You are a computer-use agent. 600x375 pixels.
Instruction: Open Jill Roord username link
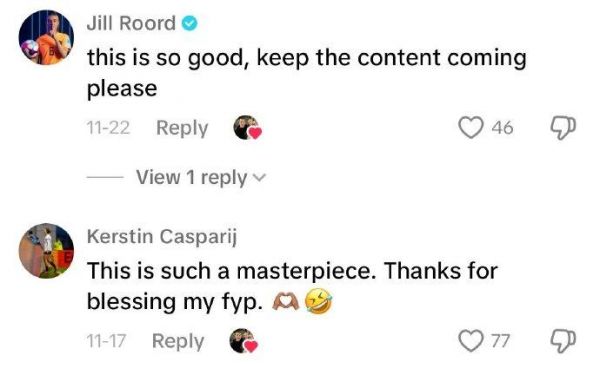click(x=131, y=24)
